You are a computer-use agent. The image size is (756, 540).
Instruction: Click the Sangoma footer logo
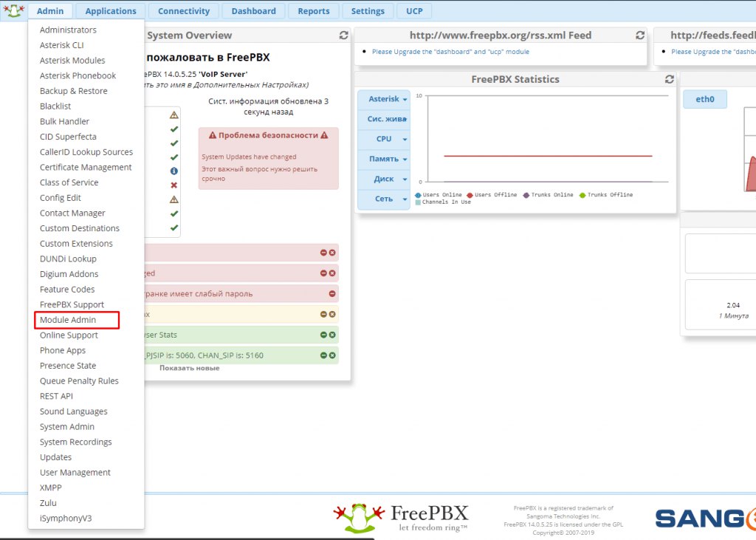click(x=705, y=519)
